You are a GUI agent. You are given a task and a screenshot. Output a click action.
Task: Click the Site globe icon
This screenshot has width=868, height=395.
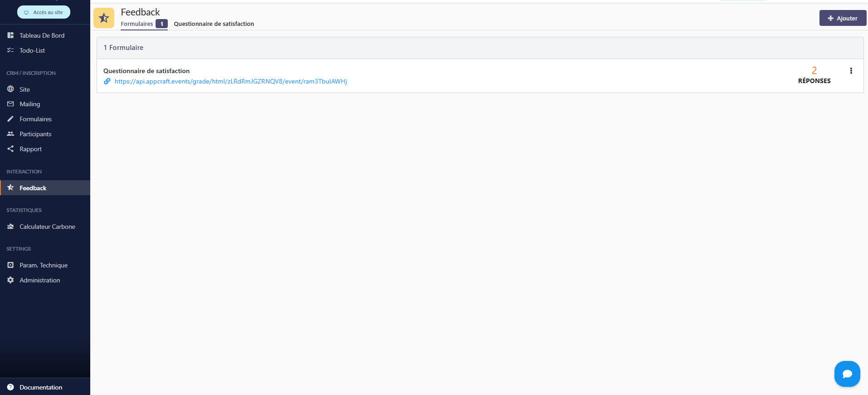click(10, 89)
